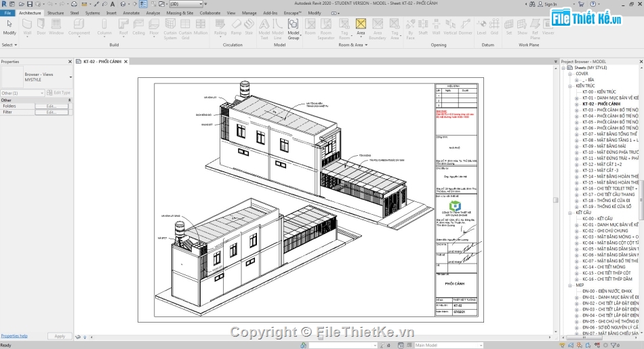Click the Curtain System tool
Viewport: 644px width, 349px height.
pyautogui.click(x=170, y=28)
